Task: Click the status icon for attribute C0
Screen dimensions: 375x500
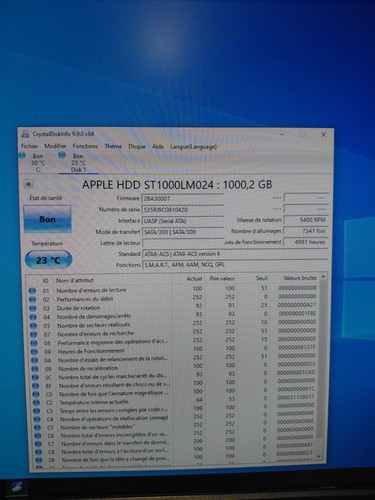Action: pos(36,394)
